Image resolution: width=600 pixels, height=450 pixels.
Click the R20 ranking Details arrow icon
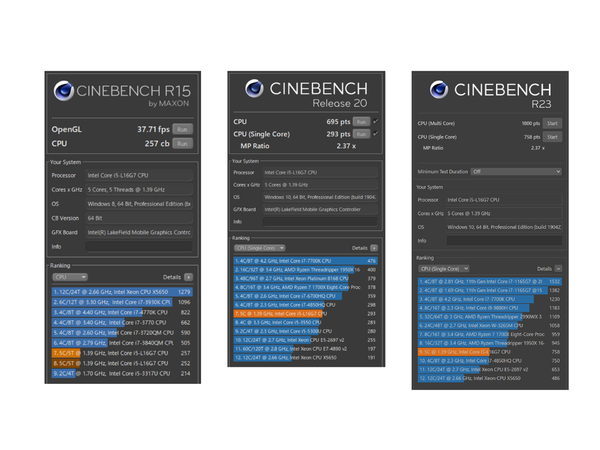point(374,248)
